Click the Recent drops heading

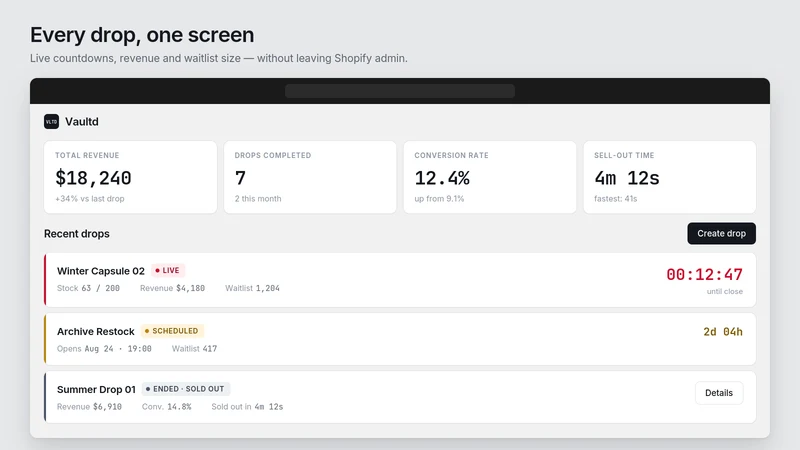pyautogui.click(x=77, y=234)
